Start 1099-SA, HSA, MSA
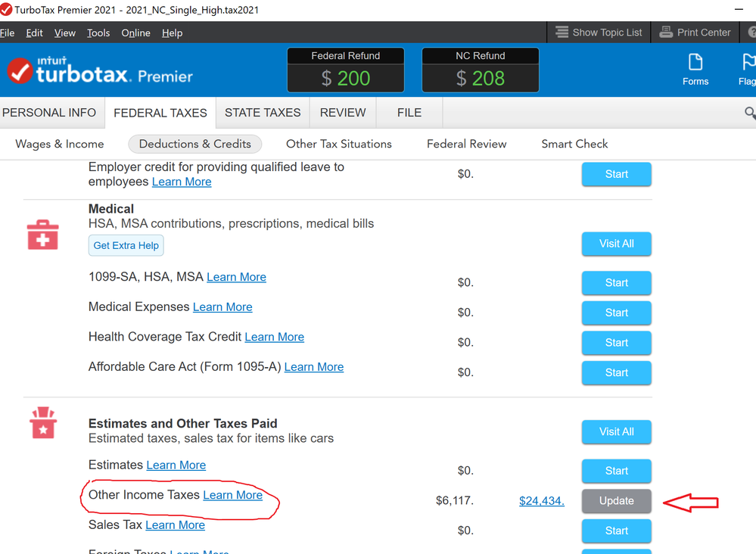The image size is (756, 554). [x=616, y=282]
